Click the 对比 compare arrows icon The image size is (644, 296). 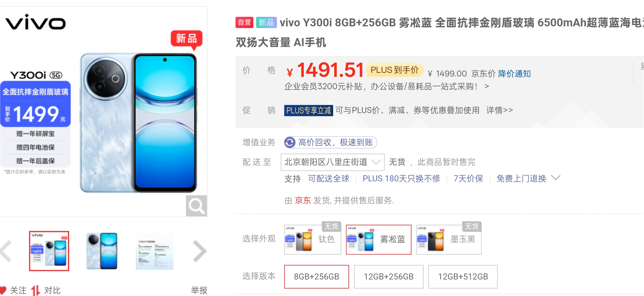(36, 290)
